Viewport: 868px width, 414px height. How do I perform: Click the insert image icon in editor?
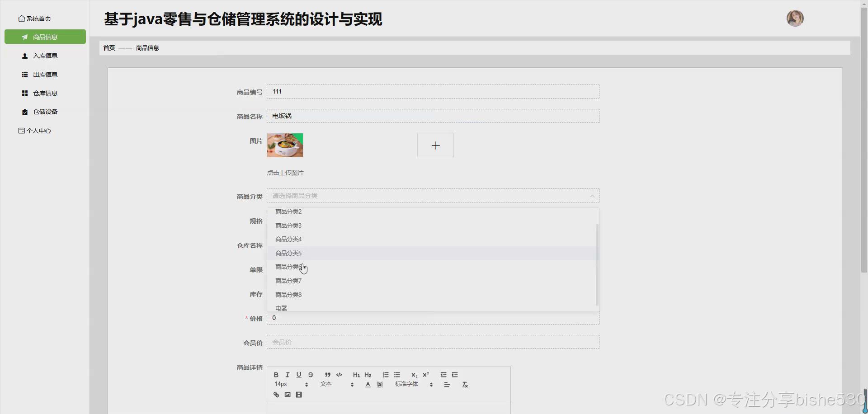(288, 395)
